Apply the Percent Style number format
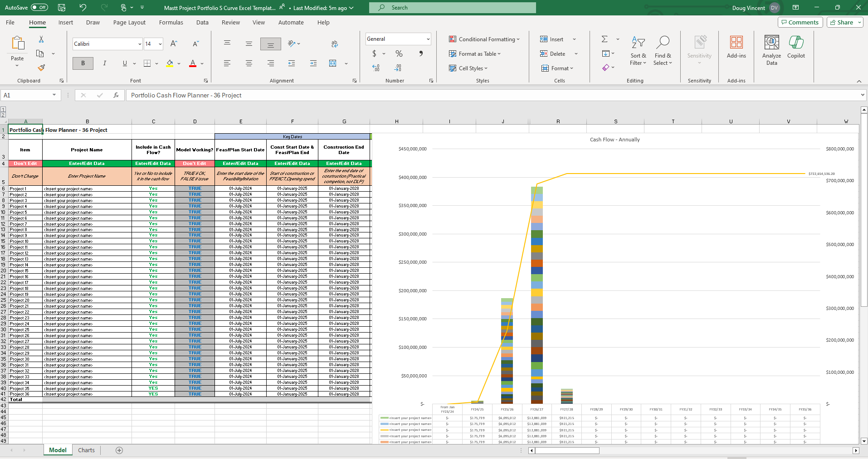 coord(399,53)
